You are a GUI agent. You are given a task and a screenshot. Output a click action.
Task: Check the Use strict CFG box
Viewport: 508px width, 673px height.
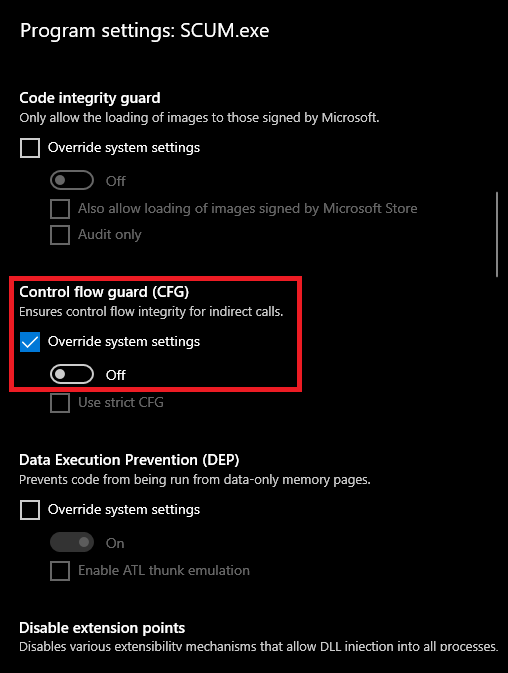(60, 403)
